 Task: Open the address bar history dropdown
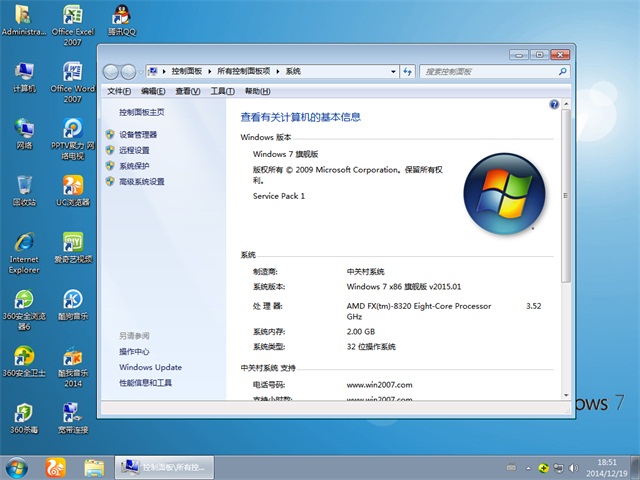(x=393, y=71)
